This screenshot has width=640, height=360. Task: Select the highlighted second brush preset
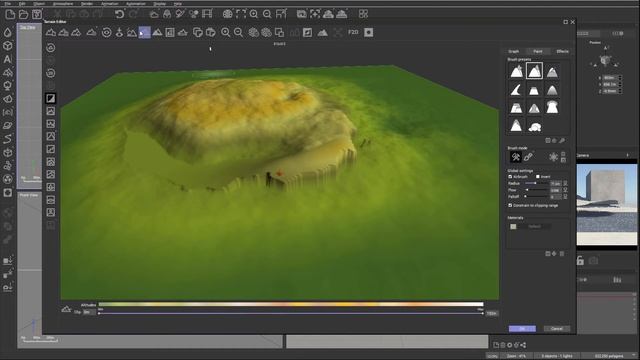pos(534,71)
